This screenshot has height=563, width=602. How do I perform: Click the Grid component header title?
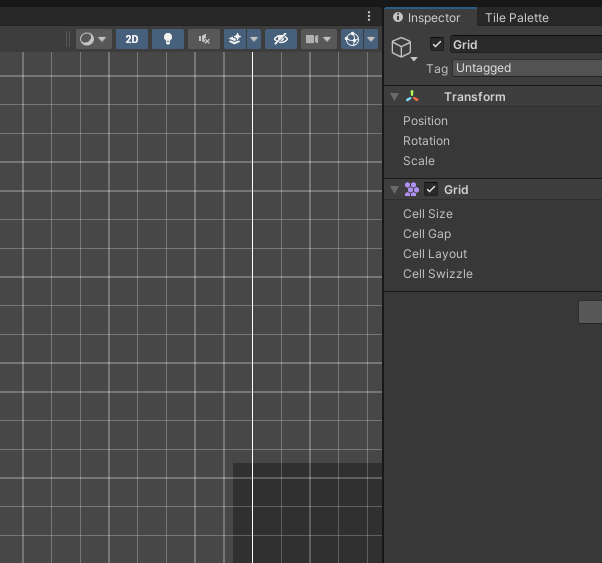pyautogui.click(x=456, y=190)
